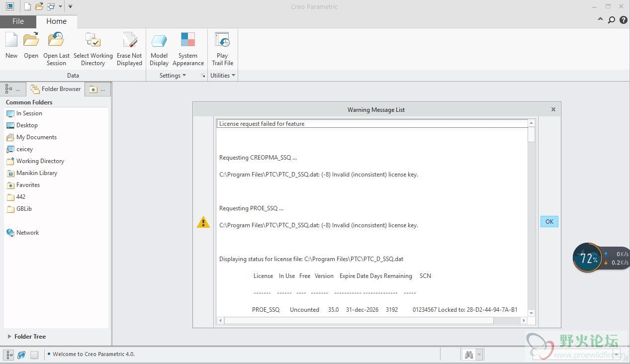Click the vertical scrollbar thumb in warning list
The width and height of the screenshot is (630, 364).
[531, 135]
